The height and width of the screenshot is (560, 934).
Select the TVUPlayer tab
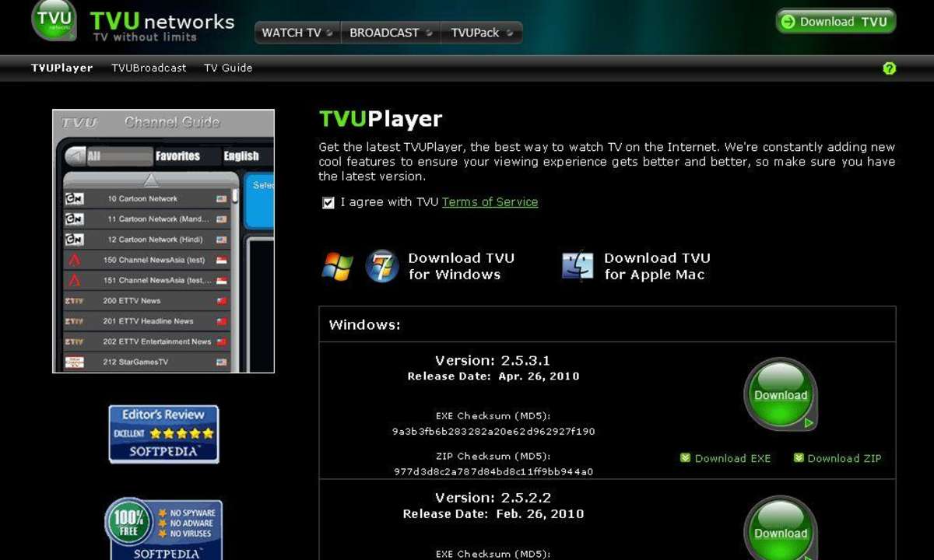click(x=62, y=68)
